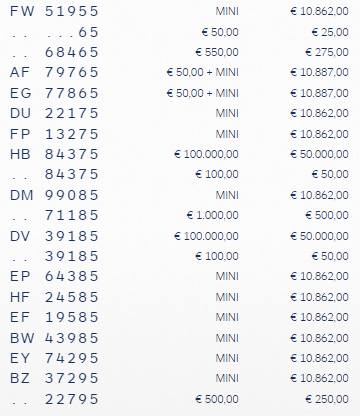Click the € 50.000,00 amount for DV 39185

(319, 236)
